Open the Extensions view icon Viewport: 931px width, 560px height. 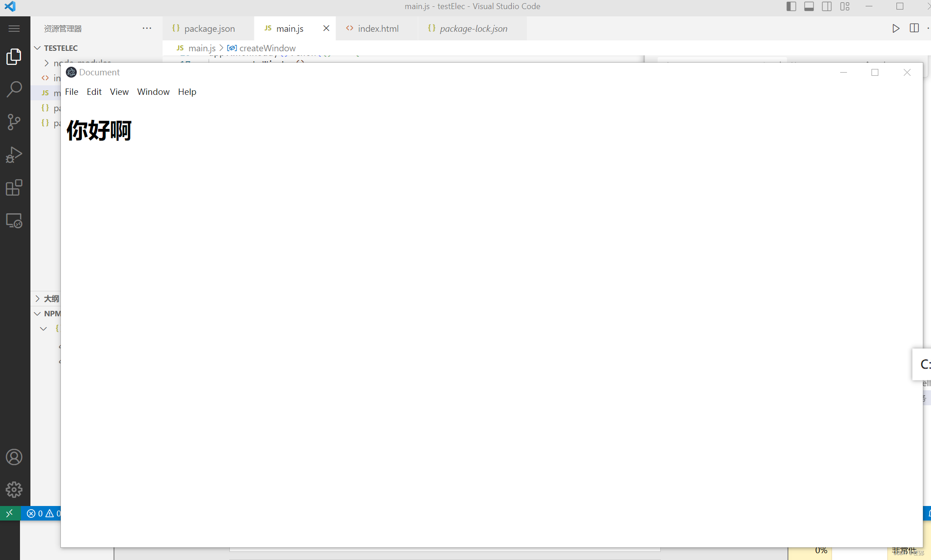click(x=14, y=187)
